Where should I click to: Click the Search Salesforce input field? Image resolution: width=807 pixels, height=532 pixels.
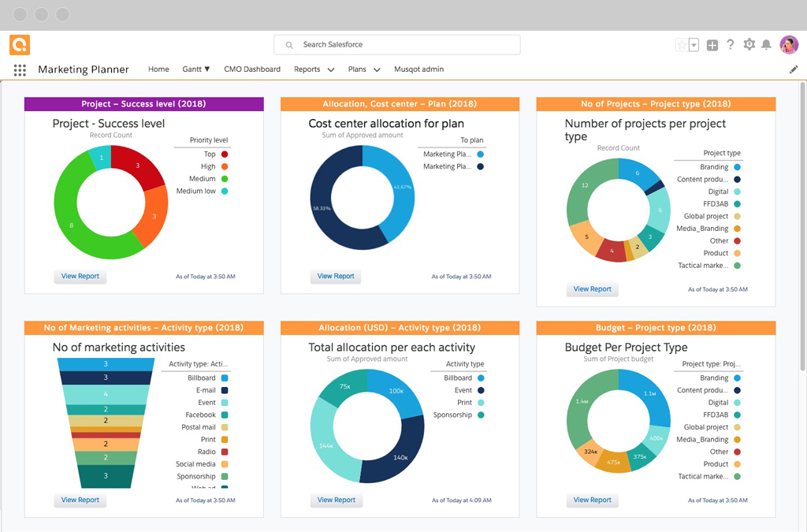tap(396, 44)
